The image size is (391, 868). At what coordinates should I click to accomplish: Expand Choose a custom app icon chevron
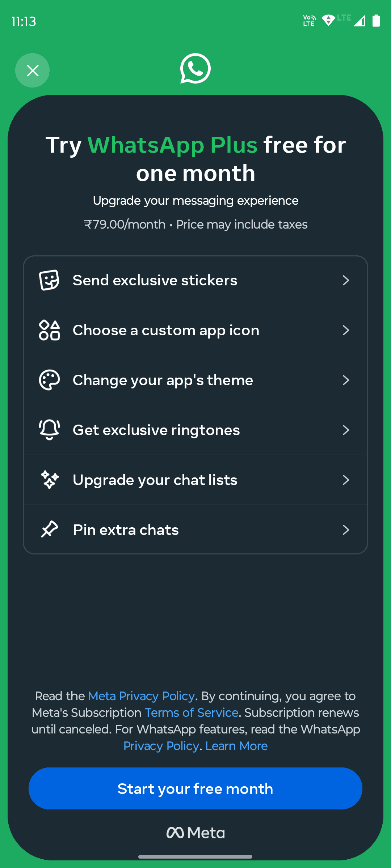coord(346,330)
